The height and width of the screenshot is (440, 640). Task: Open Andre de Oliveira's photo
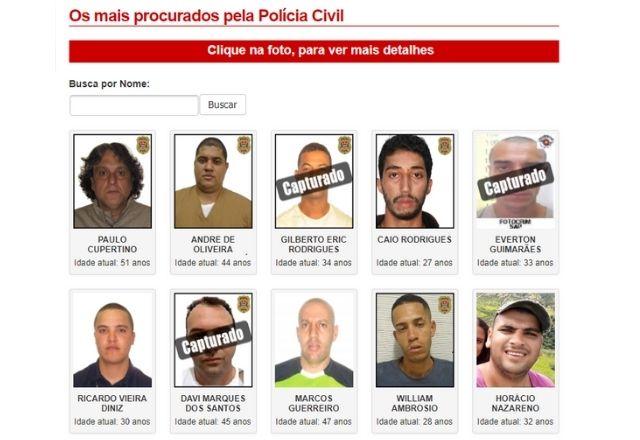213,181
